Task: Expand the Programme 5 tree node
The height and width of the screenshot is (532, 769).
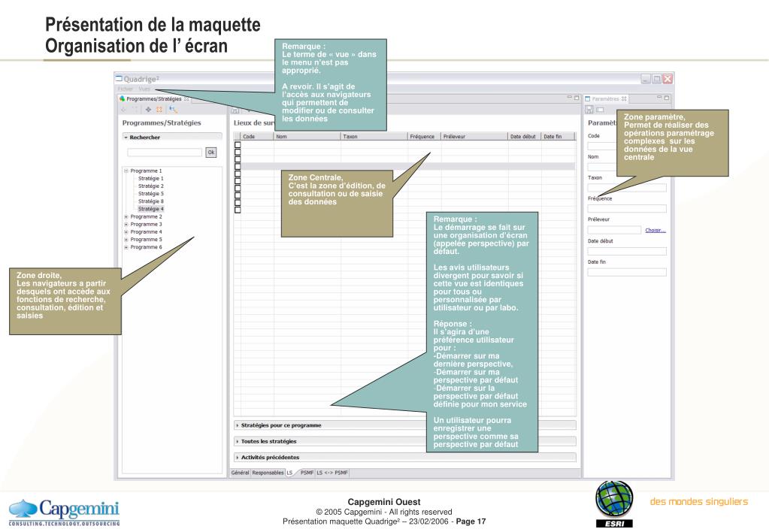Action: coord(126,240)
